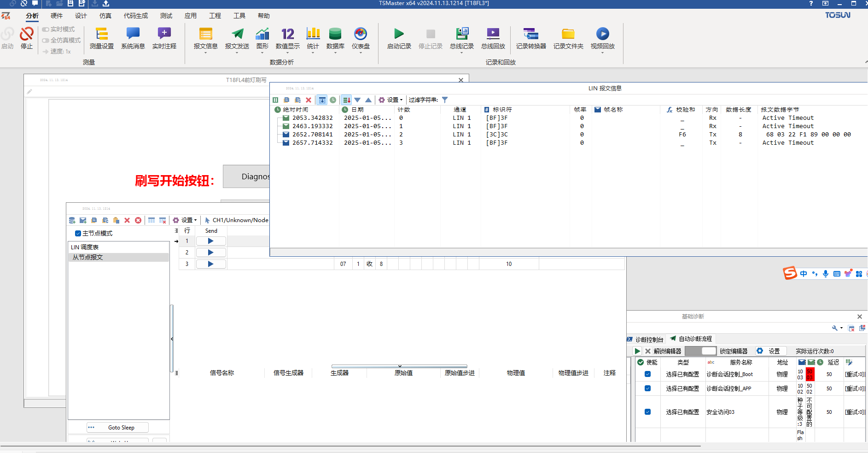The height and width of the screenshot is (453, 868).
Task: Open 视频回放 video replay
Action: [x=602, y=38]
